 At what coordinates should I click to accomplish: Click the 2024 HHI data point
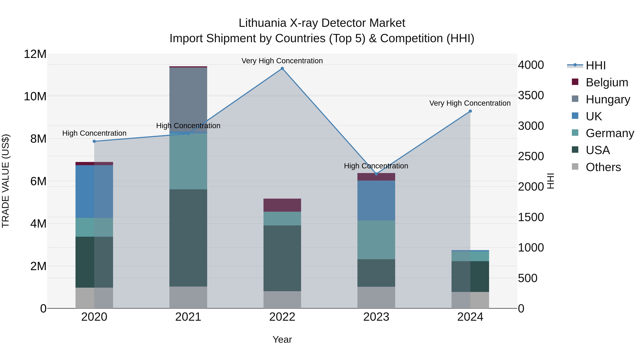pyautogui.click(x=470, y=111)
